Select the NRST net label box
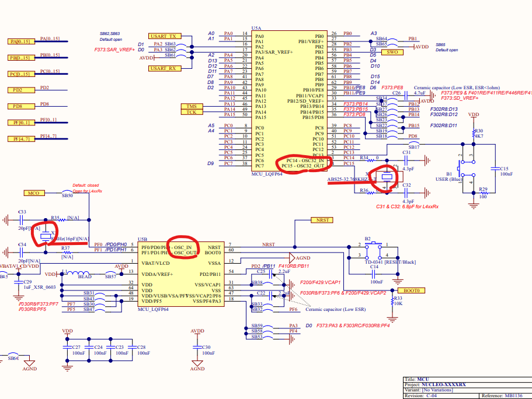 click(322, 220)
